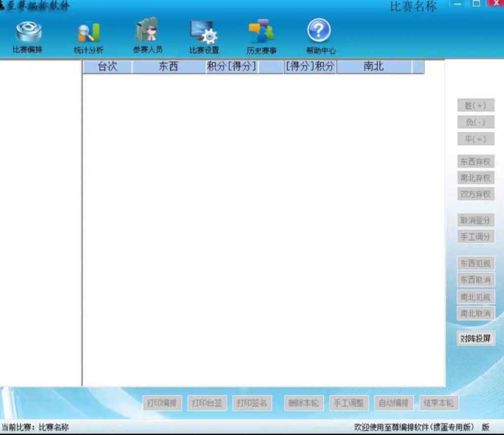The height and width of the screenshot is (435, 504).
Task: Click the 打印编排 button
Action: pyautogui.click(x=162, y=403)
